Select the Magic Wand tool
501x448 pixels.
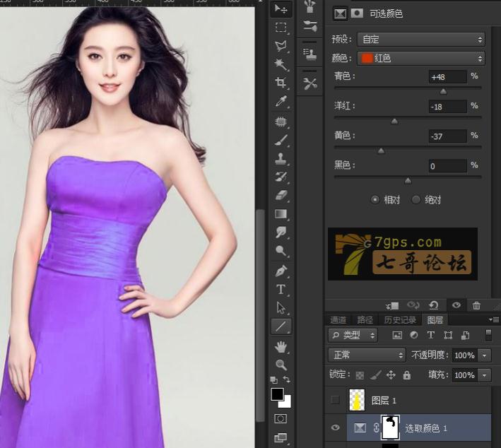coord(281,64)
